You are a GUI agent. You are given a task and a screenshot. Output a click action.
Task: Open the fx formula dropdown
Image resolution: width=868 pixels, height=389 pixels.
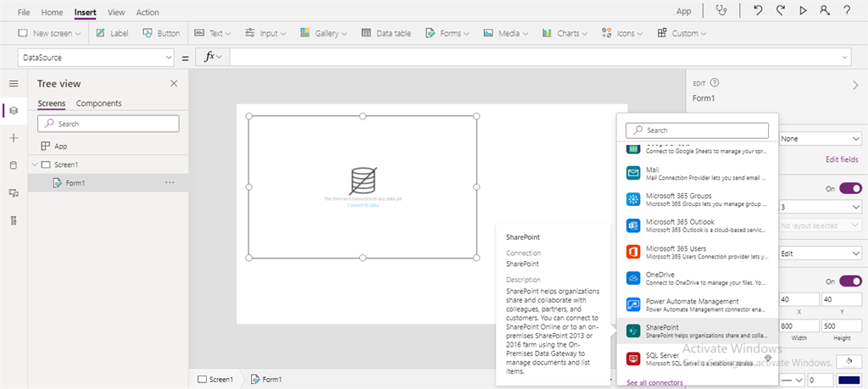[213, 57]
